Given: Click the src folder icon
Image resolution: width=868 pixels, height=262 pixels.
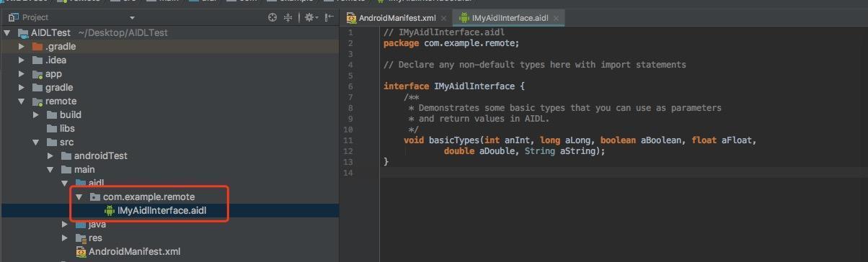Looking at the screenshot, I should pyautogui.click(x=52, y=143).
